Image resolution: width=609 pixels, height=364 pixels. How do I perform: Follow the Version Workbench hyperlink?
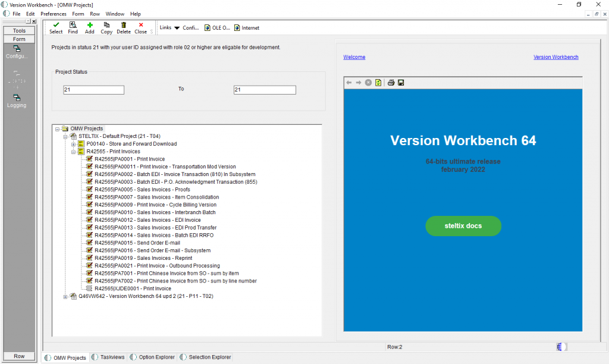tap(555, 57)
